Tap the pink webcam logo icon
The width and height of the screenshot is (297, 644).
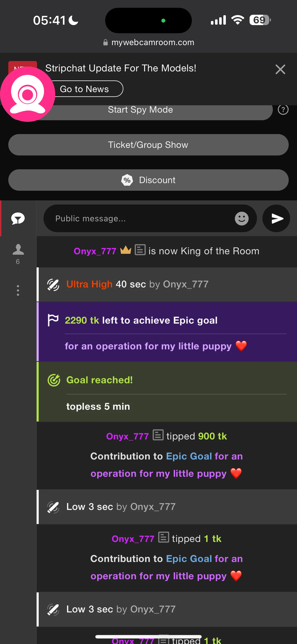[27, 94]
